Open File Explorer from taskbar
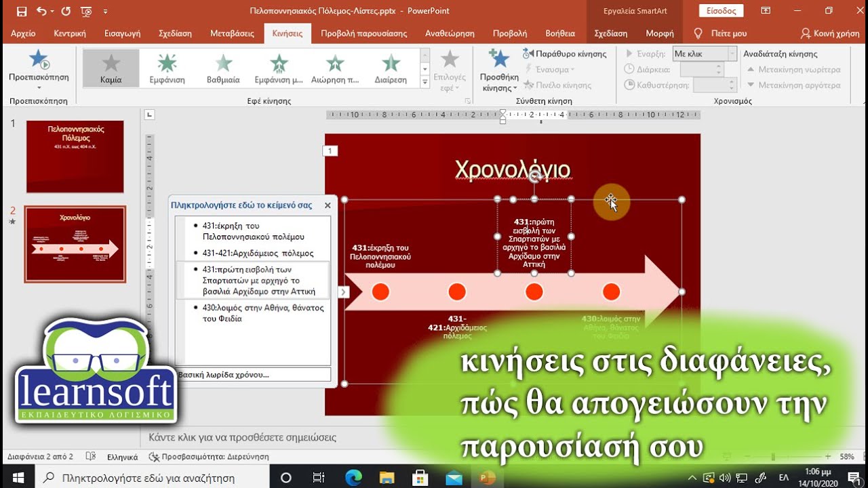This screenshot has width=868, height=488. pos(387,478)
